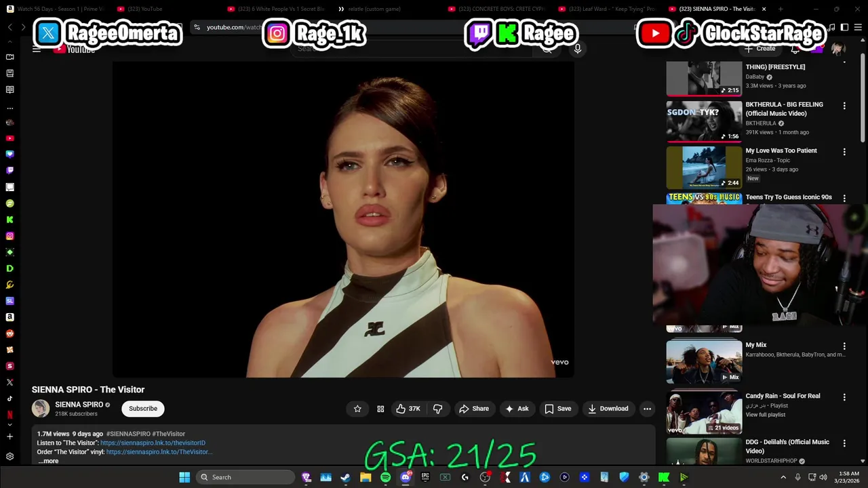Open the Ask AI button
The height and width of the screenshot is (488, 868).
tap(517, 409)
